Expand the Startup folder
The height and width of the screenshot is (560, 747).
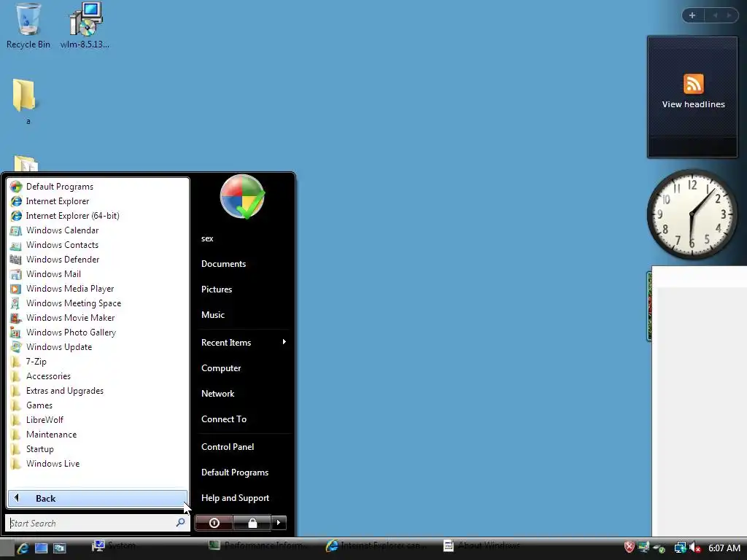click(x=98, y=449)
